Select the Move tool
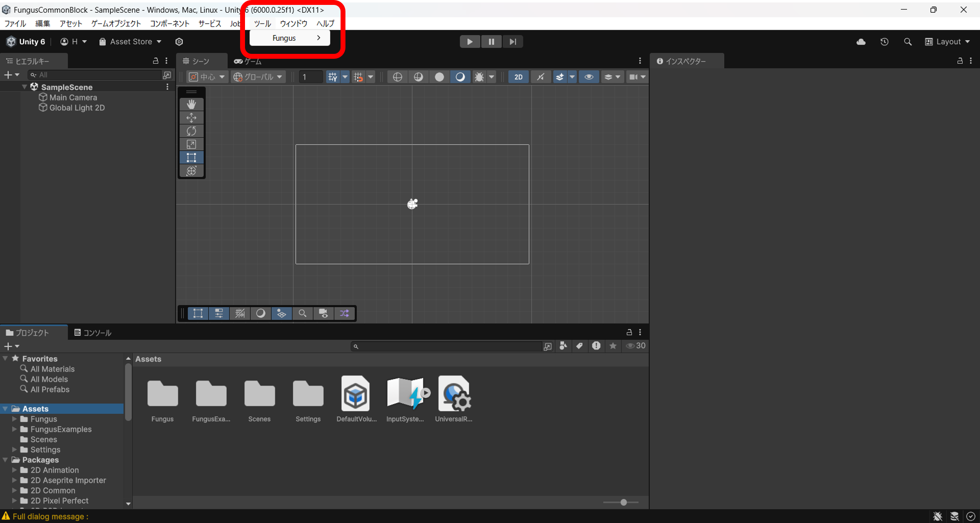Image resolution: width=980 pixels, height=523 pixels. pos(191,118)
